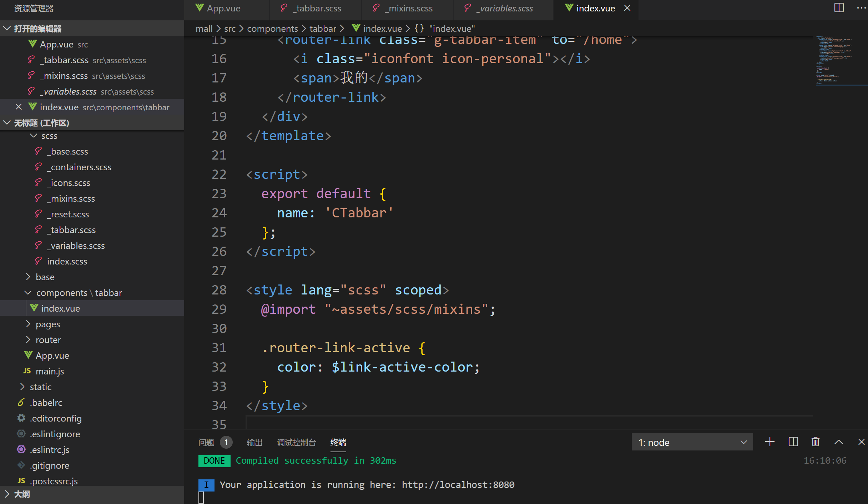Expand the pages folder

coord(92,324)
